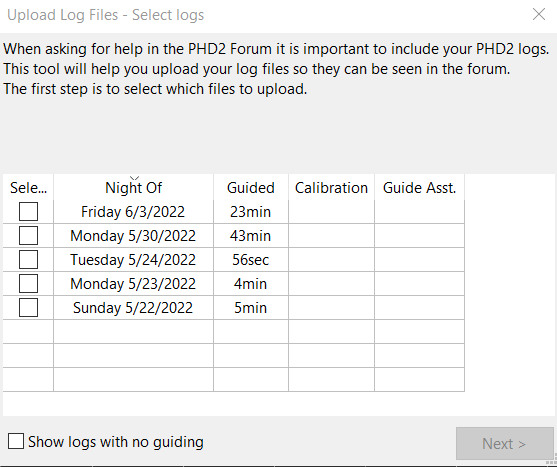The height and width of the screenshot is (467, 557).
Task: Select the Friday 6/3/2022 date cell
Action: point(134,212)
